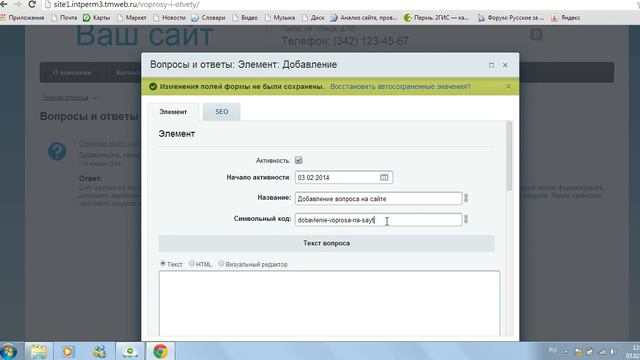Viewport: 640px width, 360px height.
Task: Click inside the Текст вопроса text area
Action: click(x=329, y=304)
